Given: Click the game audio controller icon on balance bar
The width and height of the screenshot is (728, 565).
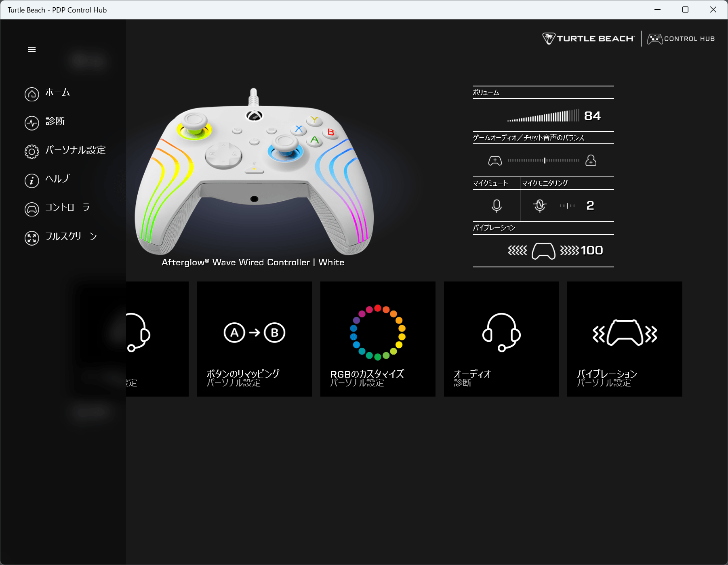Looking at the screenshot, I should [495, 161].
